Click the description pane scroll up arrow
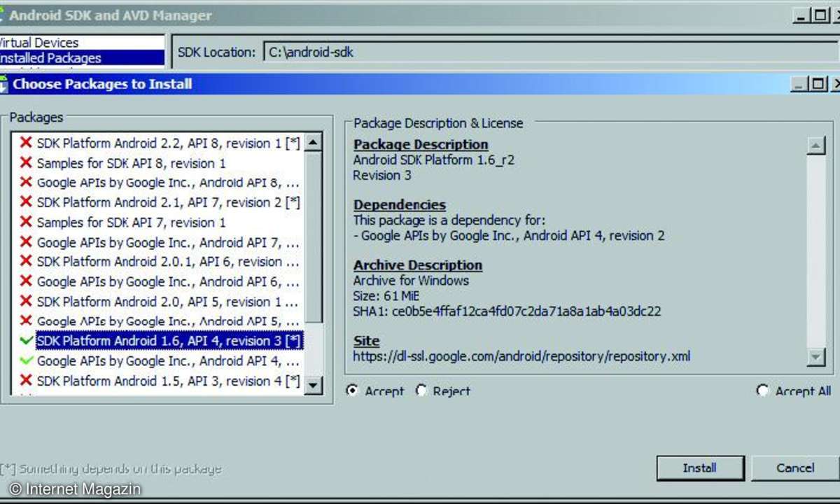 point(815,146)
